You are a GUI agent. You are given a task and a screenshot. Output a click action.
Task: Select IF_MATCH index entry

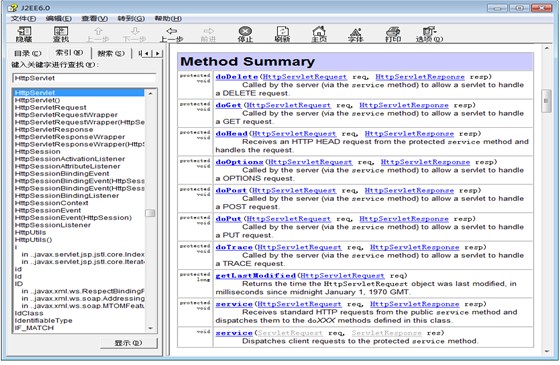point(34,328)
